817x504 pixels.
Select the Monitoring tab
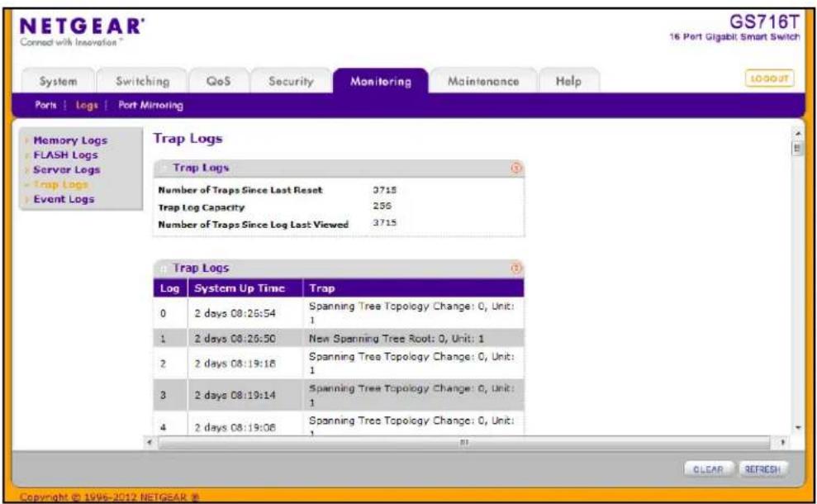380,81
